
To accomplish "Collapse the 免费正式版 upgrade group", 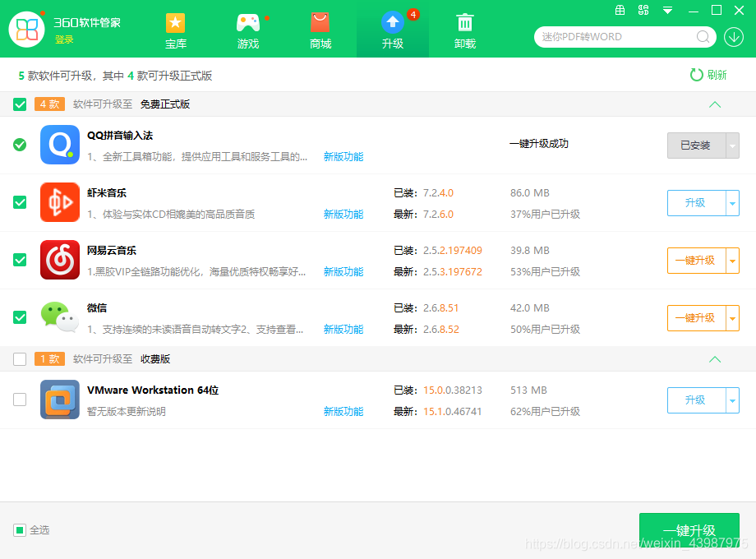I will point(715,104).
